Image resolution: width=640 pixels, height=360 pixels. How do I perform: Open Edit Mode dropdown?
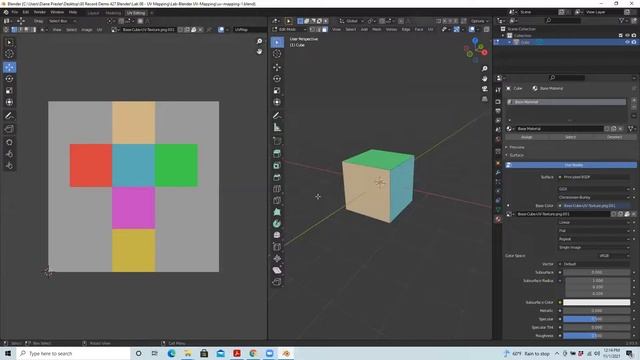click(289, 29)
